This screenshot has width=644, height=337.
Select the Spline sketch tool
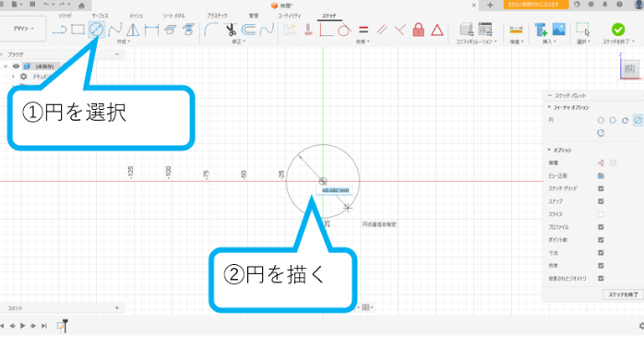pos(114,30)
